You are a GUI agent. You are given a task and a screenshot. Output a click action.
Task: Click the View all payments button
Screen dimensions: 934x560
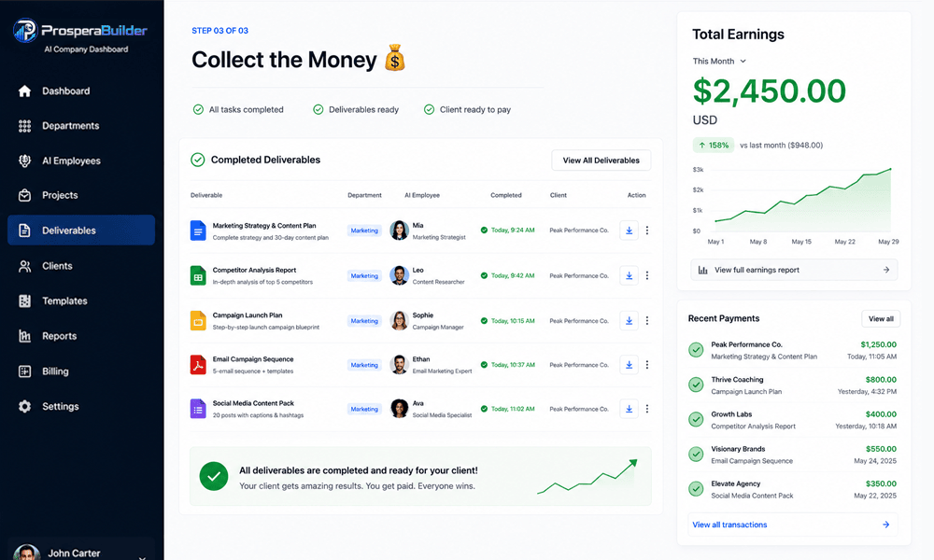pos(881,319)
